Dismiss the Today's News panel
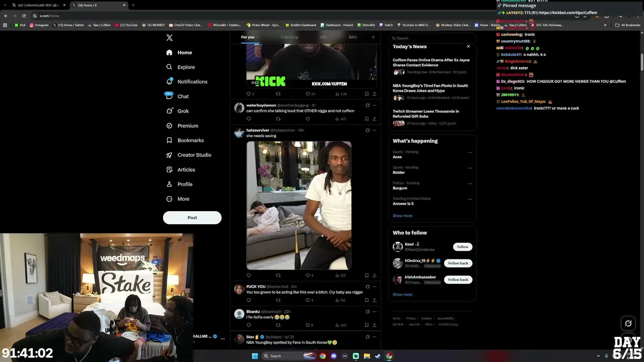Image resolution: width=644 pixels, height=362 pixels. pyautogui.click(x=468, y=46)
